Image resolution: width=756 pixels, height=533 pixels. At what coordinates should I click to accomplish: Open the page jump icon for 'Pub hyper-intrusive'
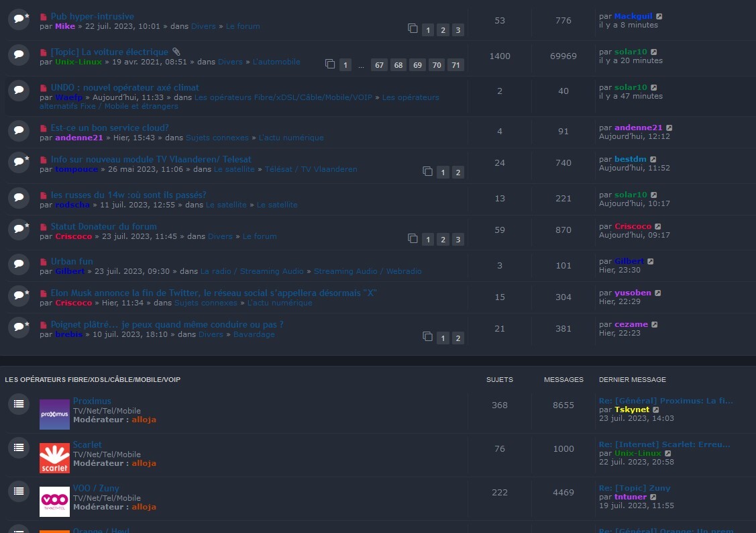tap(413, 28)
